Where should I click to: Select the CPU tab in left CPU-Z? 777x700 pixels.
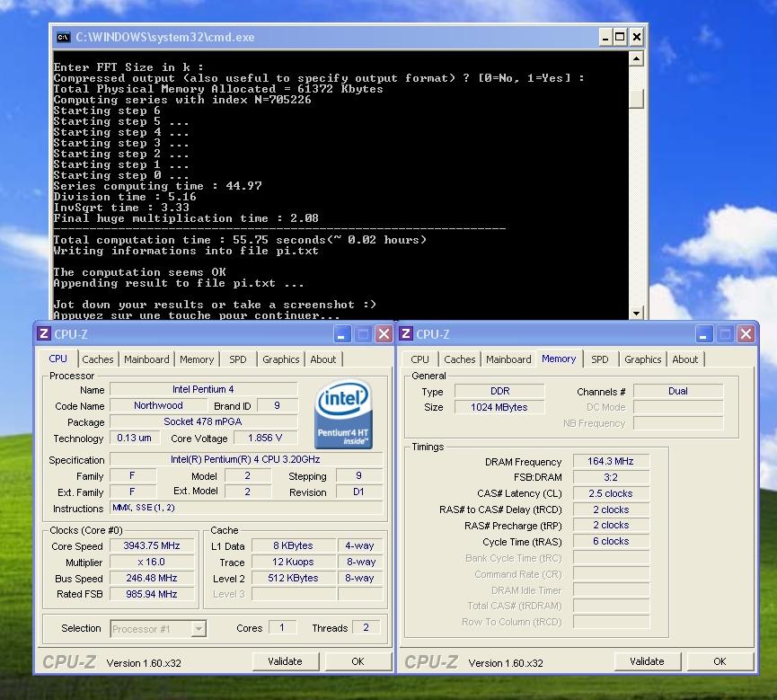coord(58,359)
